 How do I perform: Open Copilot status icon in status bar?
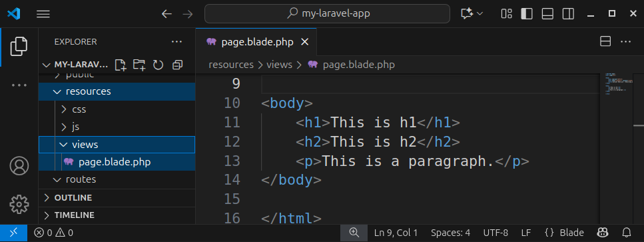coord(603,233)
